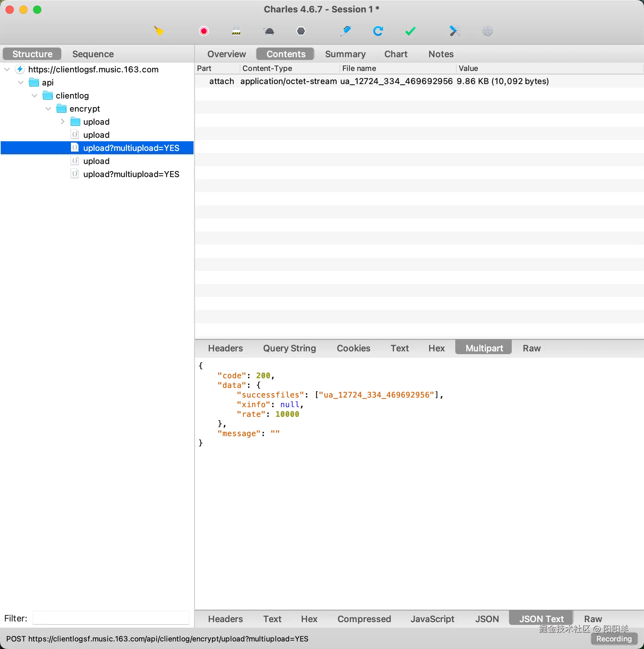Toggle throttling with the turtle icon
The width and height of the screenshot is (644, 649).
pos(269,31)
